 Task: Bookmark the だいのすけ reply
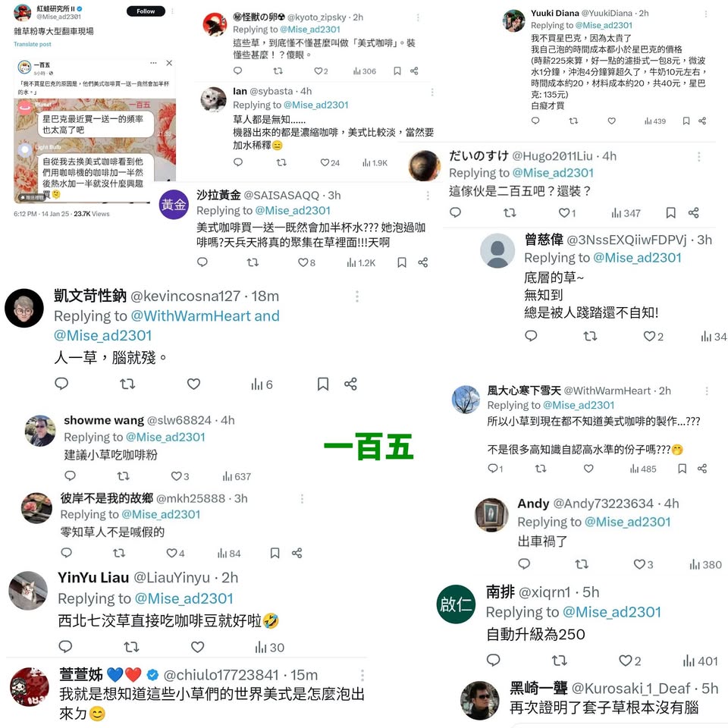pos(670,213)
